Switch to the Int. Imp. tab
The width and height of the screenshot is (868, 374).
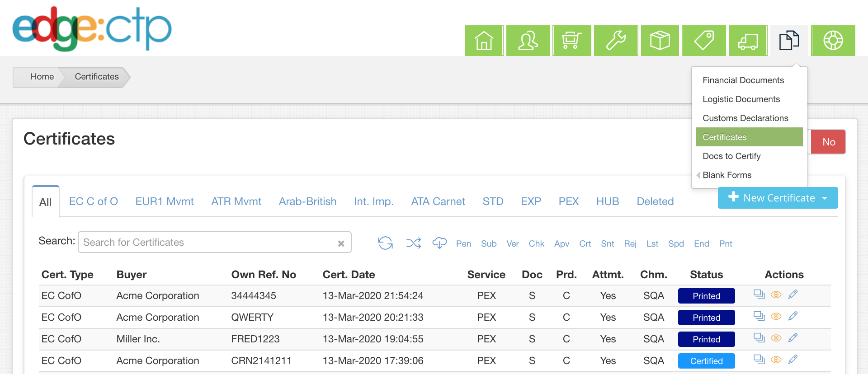tap(374, 201)
